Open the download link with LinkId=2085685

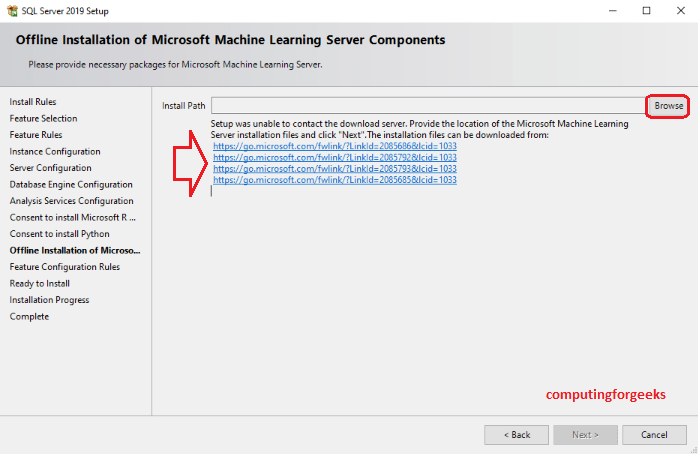click(335, 180)
